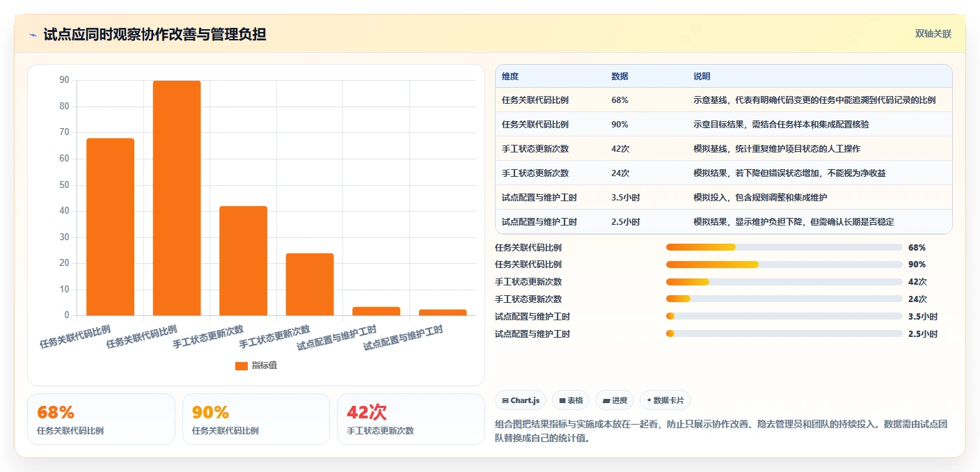Click the description 模拟结果，显示维护负担下降
The height and width of the screenshot is (472, 980).
tap(793, 222)
